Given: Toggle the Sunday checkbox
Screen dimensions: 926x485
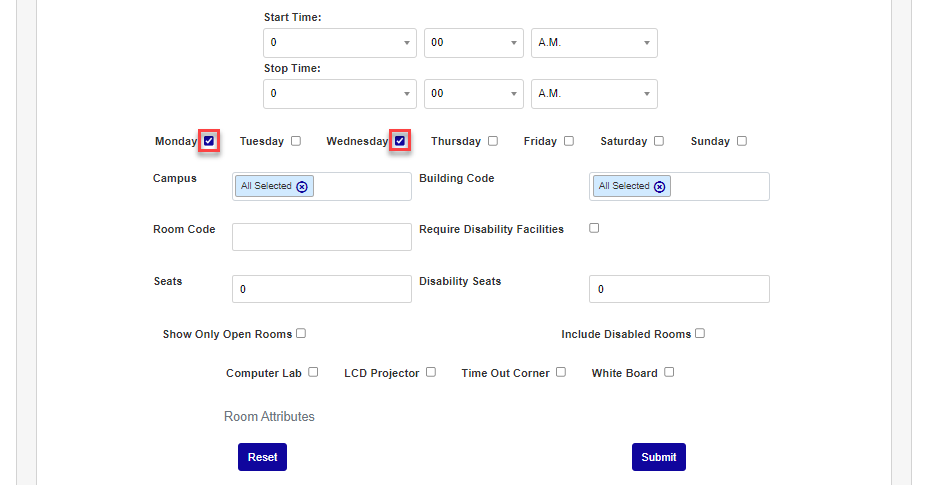Looking at the screenshot, I should pyautogui.click(x=742, y=141).
